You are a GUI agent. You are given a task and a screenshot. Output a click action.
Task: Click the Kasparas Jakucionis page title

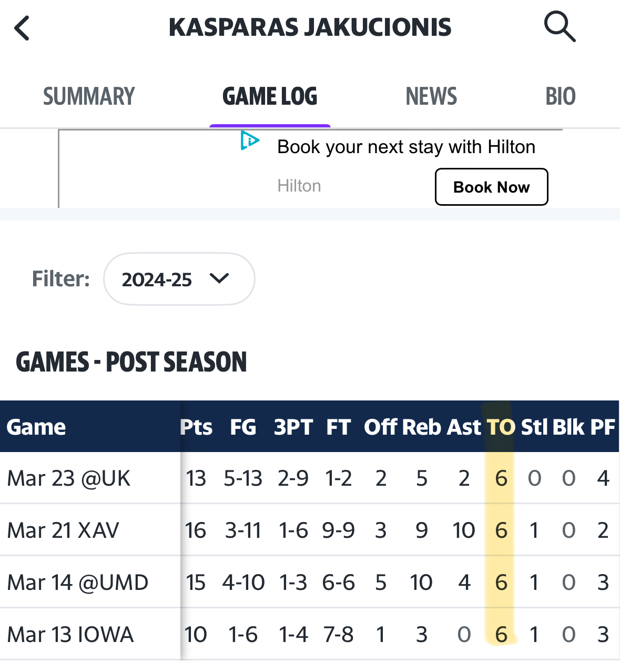point(310,27)
